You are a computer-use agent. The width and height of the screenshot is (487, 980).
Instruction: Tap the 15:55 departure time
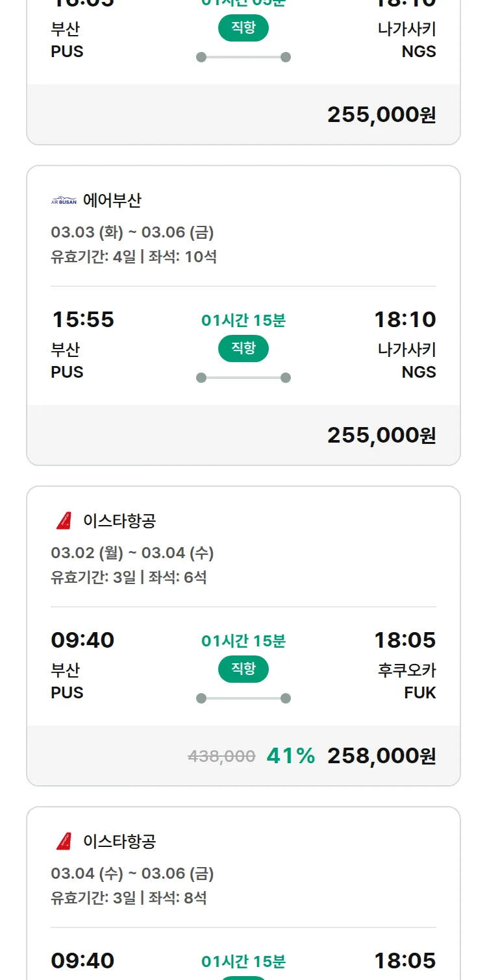(82, 319)
